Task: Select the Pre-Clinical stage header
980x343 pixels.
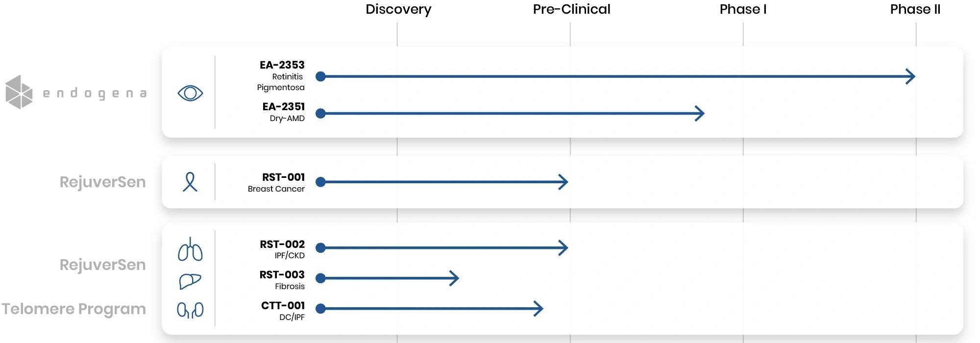Action: [x=571, y=9]
